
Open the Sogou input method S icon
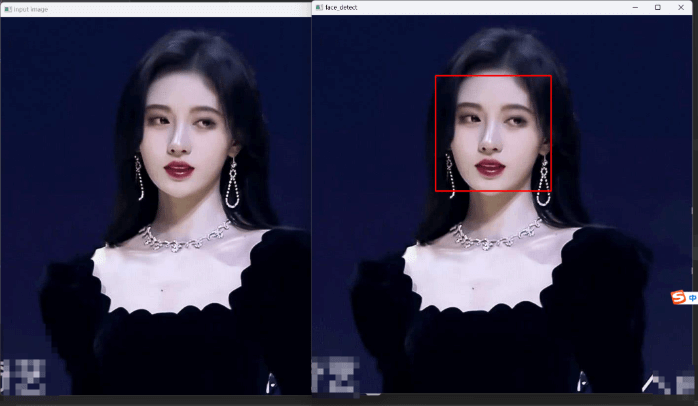(679, 298)
